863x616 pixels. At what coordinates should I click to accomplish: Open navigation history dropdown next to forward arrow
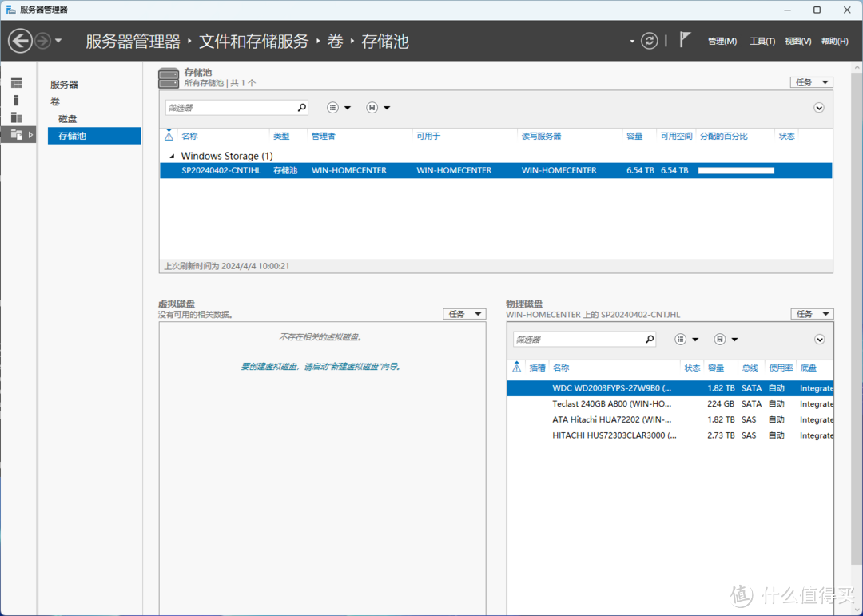(58, 41)
